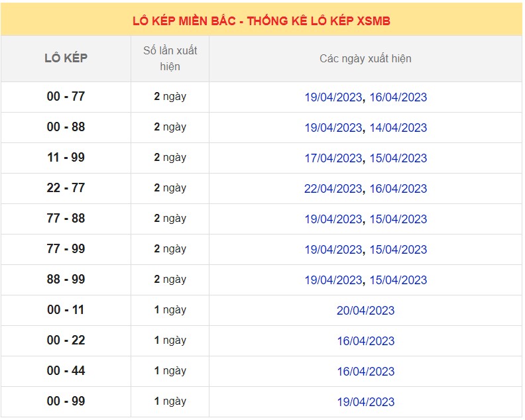Click 19/04/2023 in the 77 - 88 row
525x420 pixels.
click(x=333, y=219)
